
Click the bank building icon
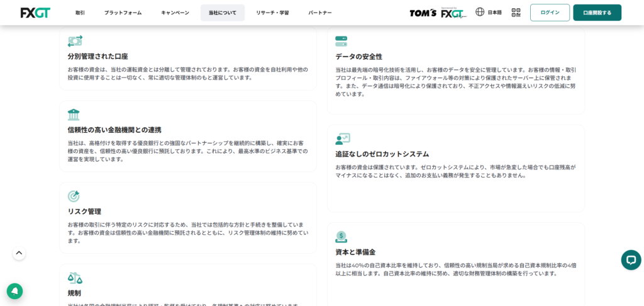(74, 115)
